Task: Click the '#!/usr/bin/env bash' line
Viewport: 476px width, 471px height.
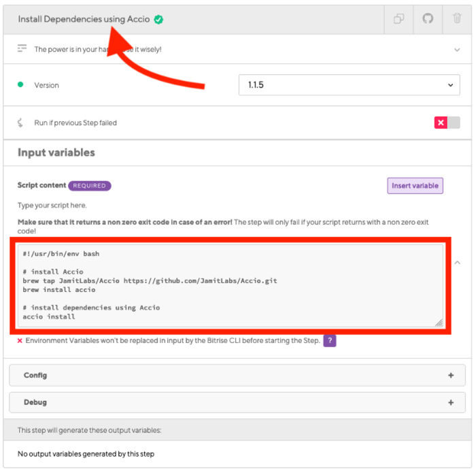Action: 61,254
